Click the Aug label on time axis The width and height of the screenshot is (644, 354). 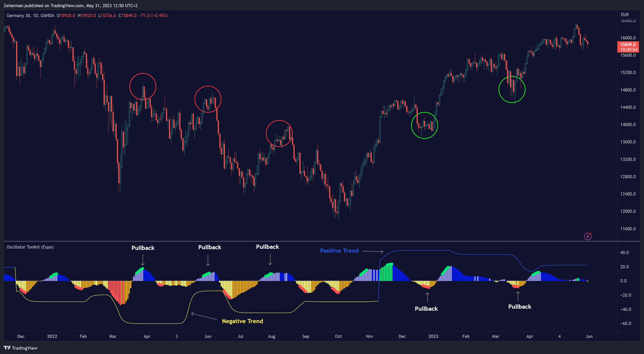point(272,336)
